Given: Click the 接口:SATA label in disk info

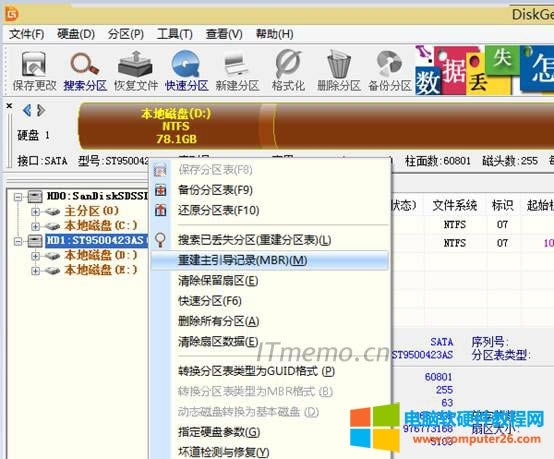Looking at the screenshot, I should (42, 161).
